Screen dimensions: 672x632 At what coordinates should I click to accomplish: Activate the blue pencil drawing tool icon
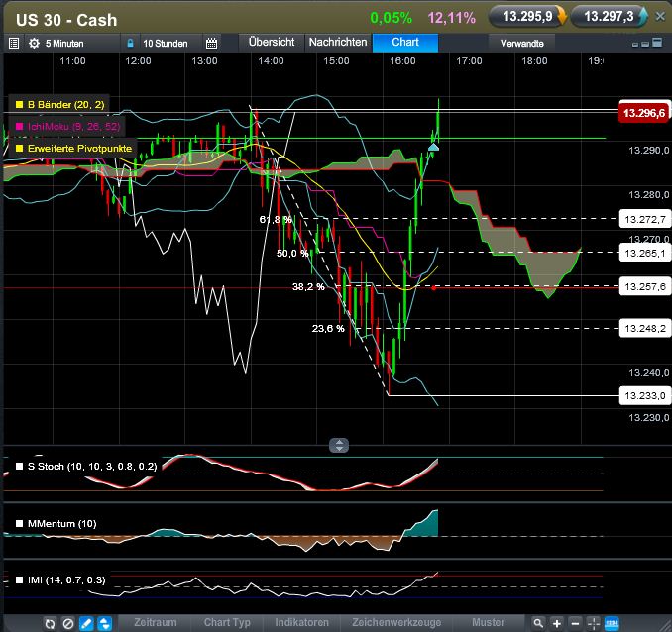click(x=86, y=623)
